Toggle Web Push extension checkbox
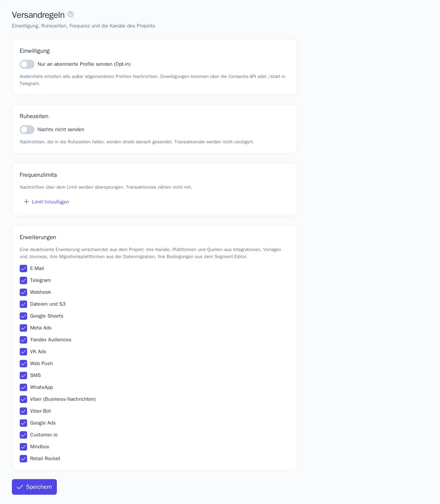This screenshot has height=504, width=440. pyautogui.click(x=23, y=364)
